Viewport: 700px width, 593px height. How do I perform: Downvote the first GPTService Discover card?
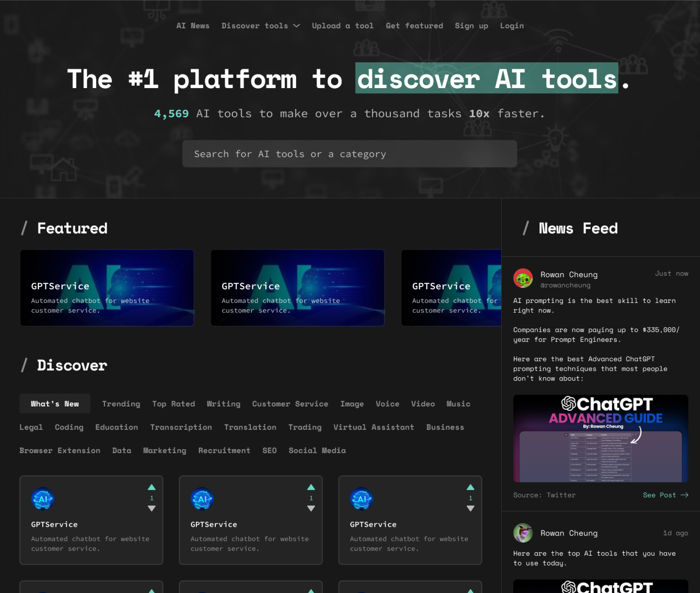tap(152, 508)
